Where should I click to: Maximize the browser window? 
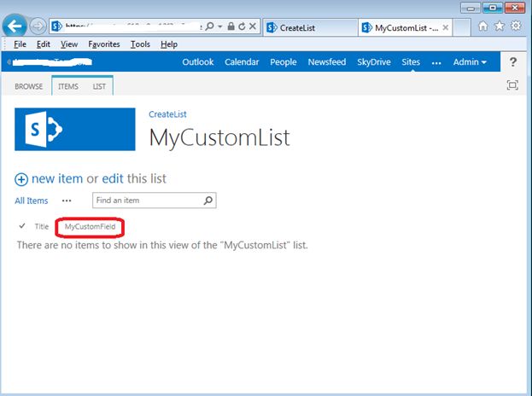pos(493,8)
